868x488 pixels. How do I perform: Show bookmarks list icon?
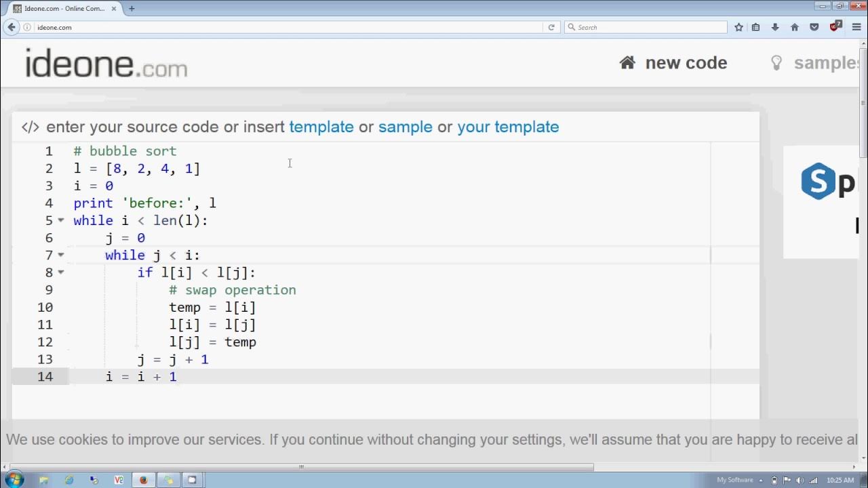756,27
